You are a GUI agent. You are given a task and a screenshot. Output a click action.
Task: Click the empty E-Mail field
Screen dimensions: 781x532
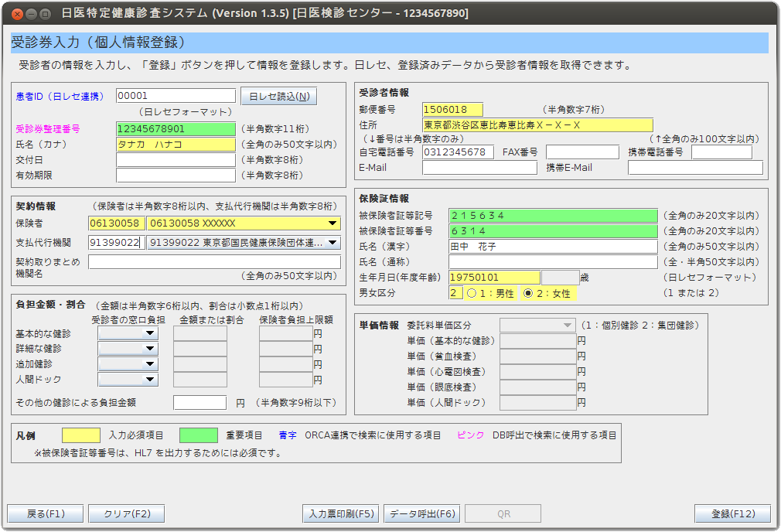(479, 168)
